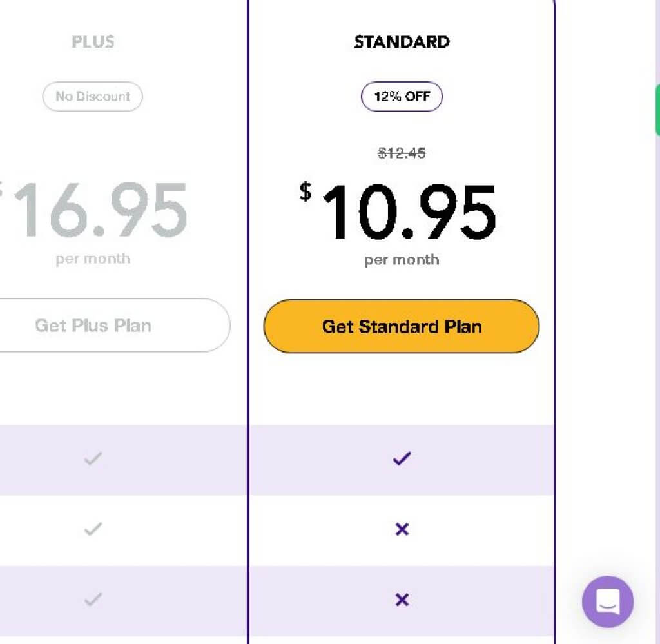Click the purple checkmark in Standard column
660x644 pixels.
[x=402, y=459]
